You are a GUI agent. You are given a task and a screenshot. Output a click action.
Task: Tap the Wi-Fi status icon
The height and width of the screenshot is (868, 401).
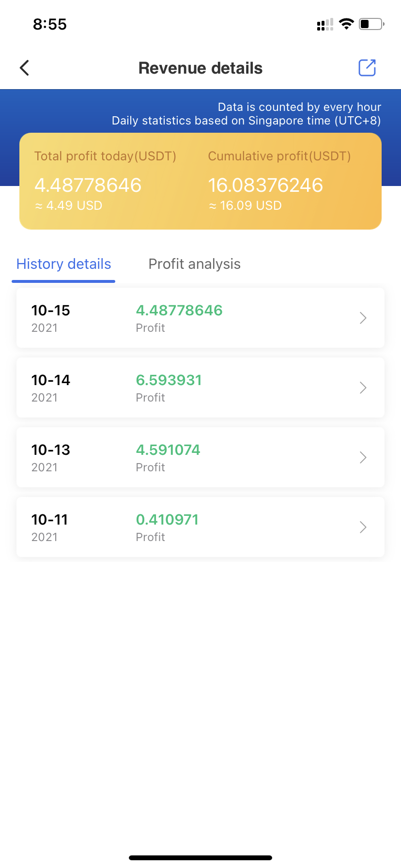pos(346,24)
